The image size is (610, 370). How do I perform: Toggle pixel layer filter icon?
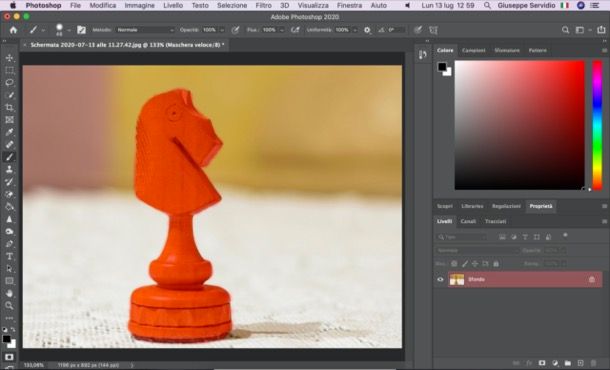(x=502, y=237)
